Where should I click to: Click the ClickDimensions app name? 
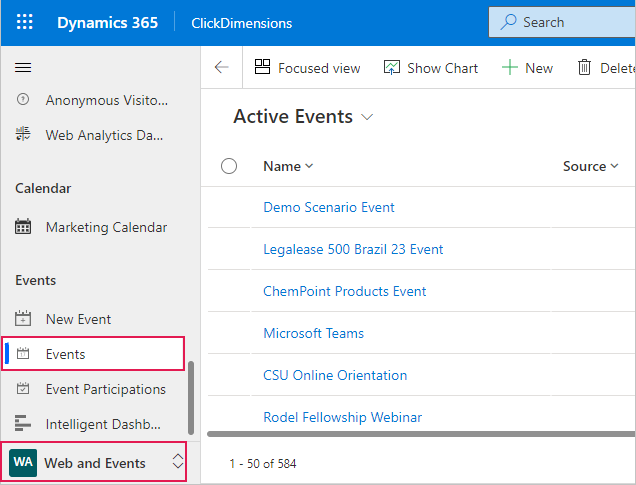[242, 23]
